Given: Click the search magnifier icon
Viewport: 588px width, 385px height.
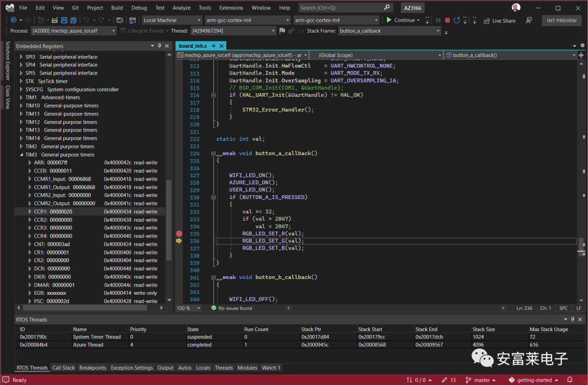Looking at the screenshot, I should 387,8.
